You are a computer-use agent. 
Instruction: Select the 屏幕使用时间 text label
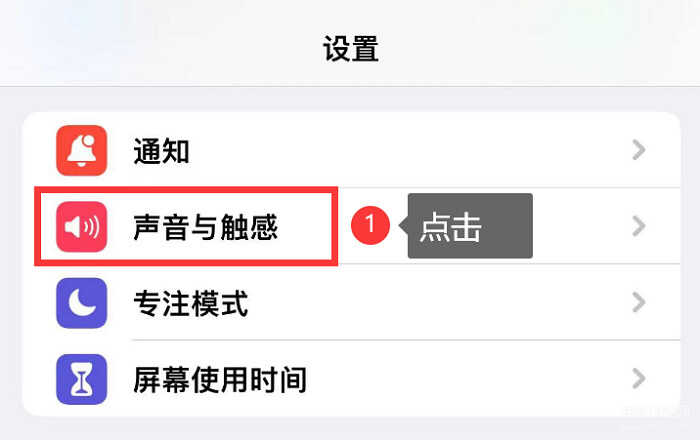pyautogui.click(x=220, y=380)
